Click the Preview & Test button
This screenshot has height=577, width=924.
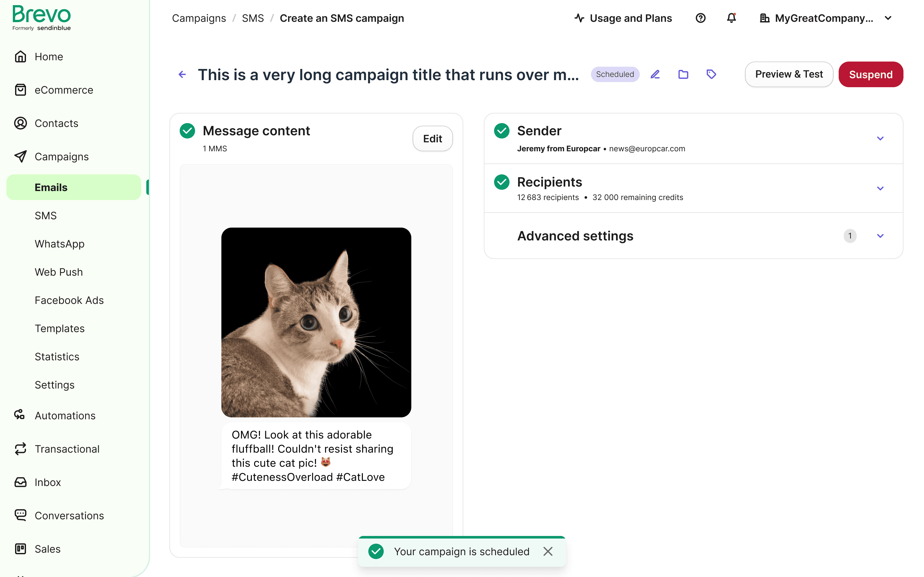point(789,74)
